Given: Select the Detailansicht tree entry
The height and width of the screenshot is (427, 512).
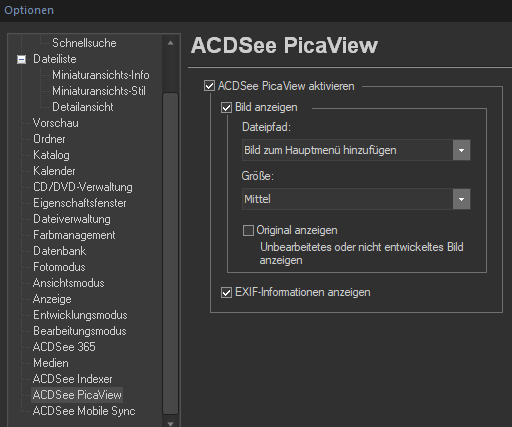Looking at the screenshot, I should [83, 107].
